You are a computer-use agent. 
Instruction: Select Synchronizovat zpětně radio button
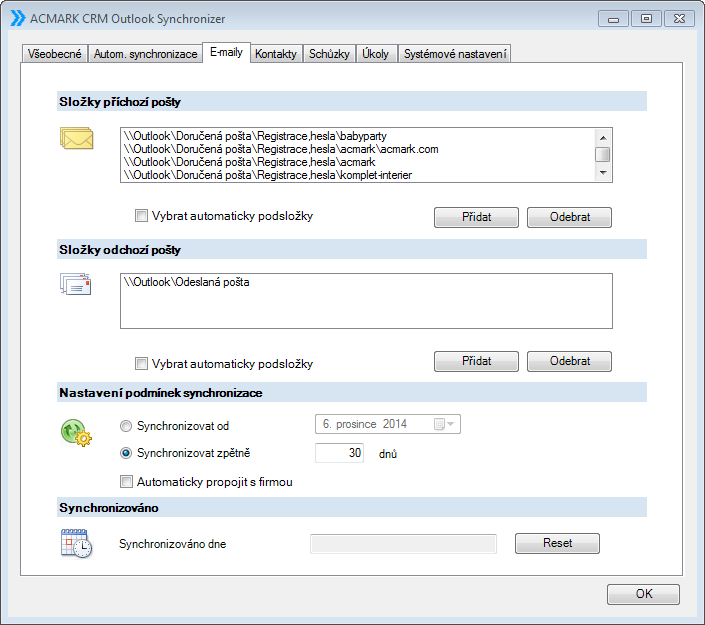point(126,453)
